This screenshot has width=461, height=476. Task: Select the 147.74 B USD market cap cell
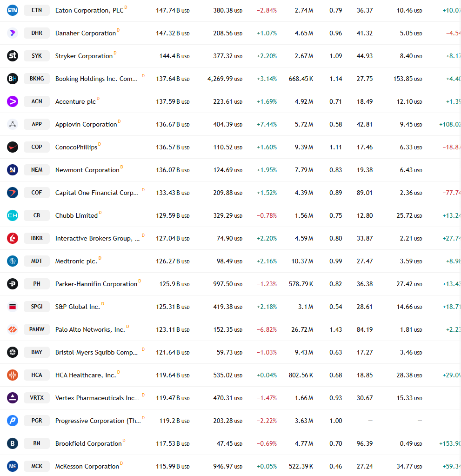click(x=173, y=10)
